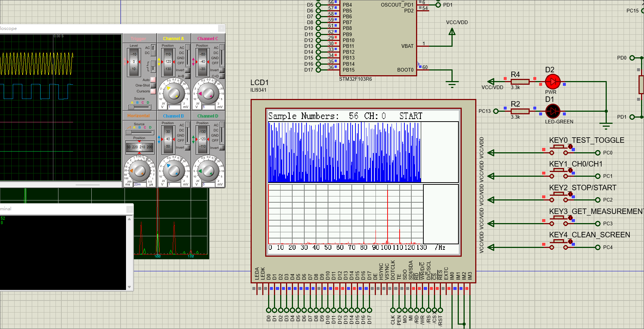Click the Channel C volts-per-division knob

(208, 93)
